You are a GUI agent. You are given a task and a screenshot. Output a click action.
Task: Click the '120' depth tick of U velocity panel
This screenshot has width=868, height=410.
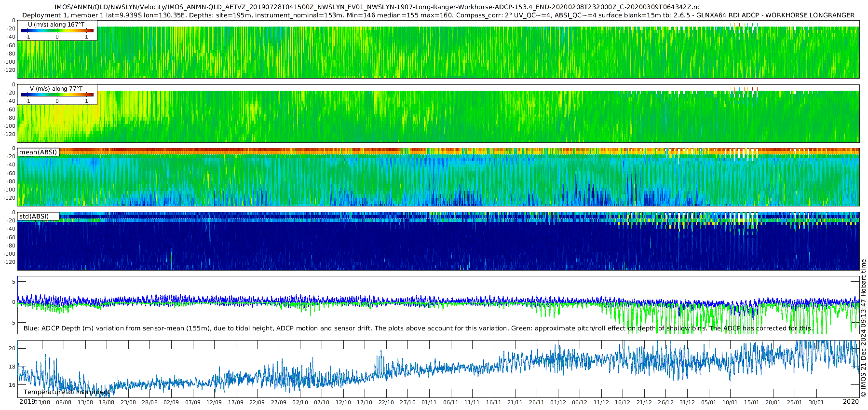(x=11, y=70)
